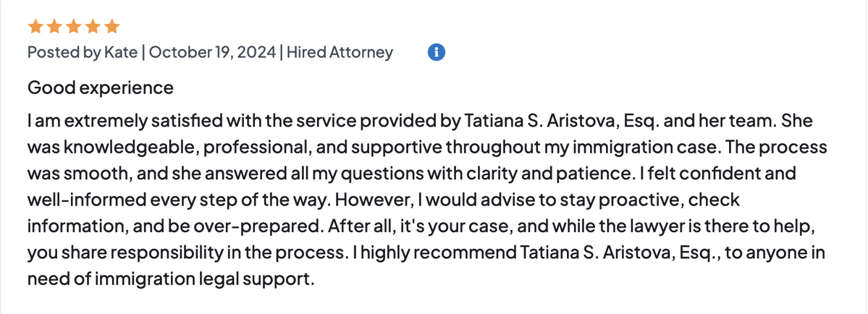Click the fifth and last rating star
868x314 pixels.
pos(111,27)
